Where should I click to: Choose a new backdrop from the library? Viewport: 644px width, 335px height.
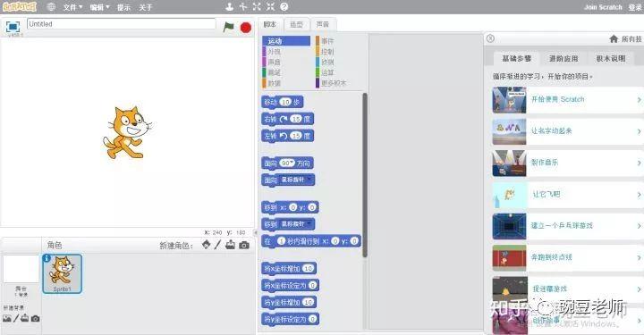pyautogui.click(x=7, y=318)
